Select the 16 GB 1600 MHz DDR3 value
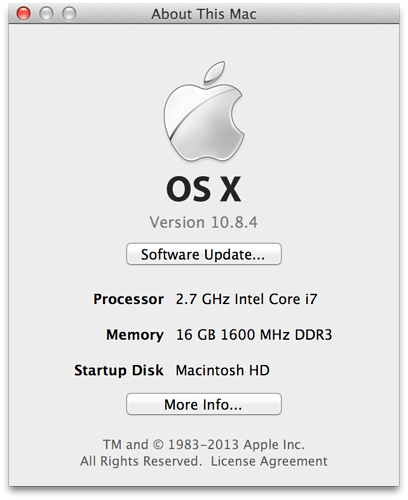Image resolution: width=408 pixels, height=500 pixels. click(254, 335)
